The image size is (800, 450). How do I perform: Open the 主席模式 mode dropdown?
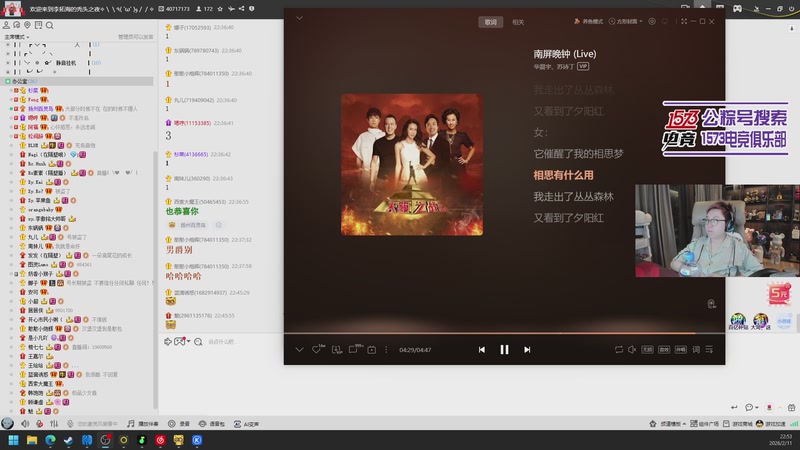click(x=17, y=37)
